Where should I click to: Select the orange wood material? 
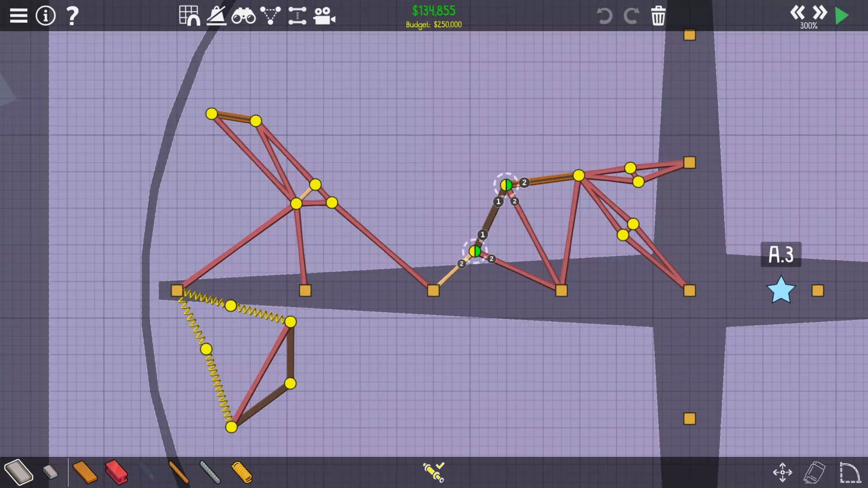85,472
